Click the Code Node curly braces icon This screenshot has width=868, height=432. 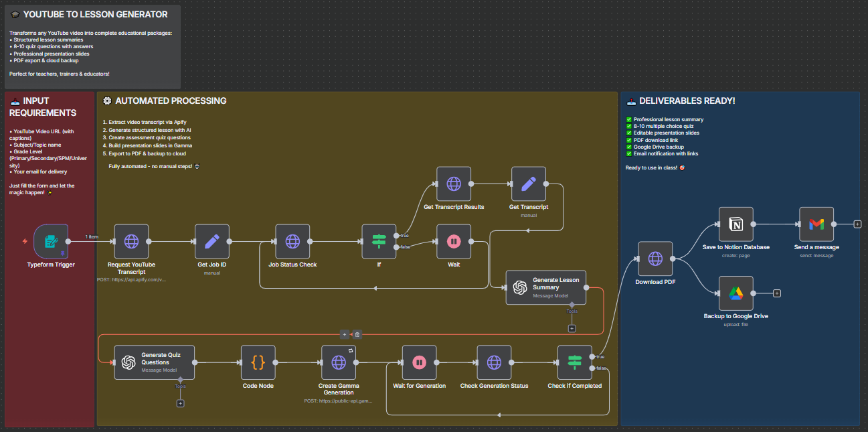258,362
